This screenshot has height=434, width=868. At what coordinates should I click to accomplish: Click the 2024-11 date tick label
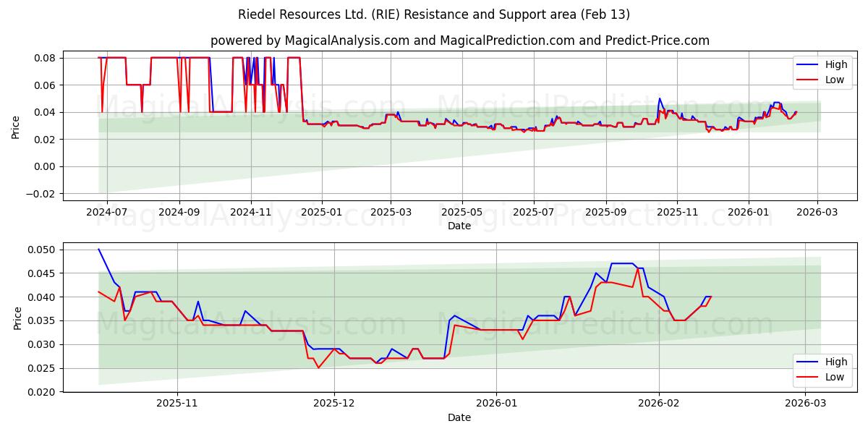click(251, 213)
